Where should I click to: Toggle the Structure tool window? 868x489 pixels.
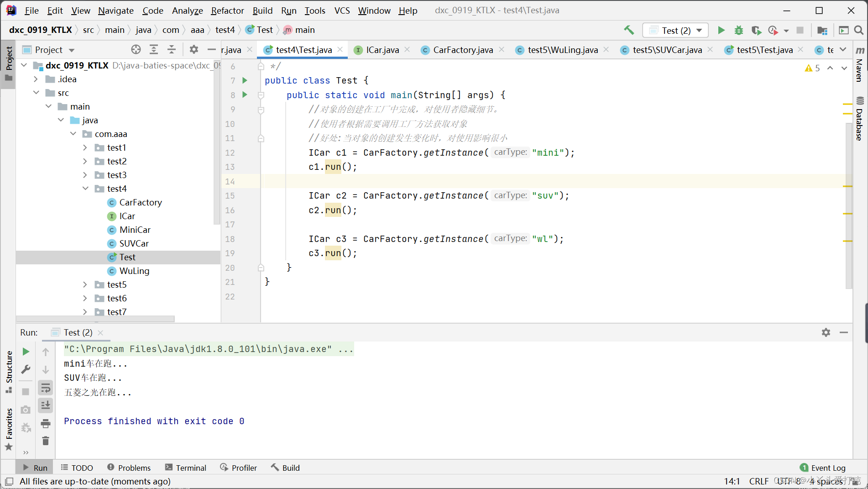pos(9,371)
